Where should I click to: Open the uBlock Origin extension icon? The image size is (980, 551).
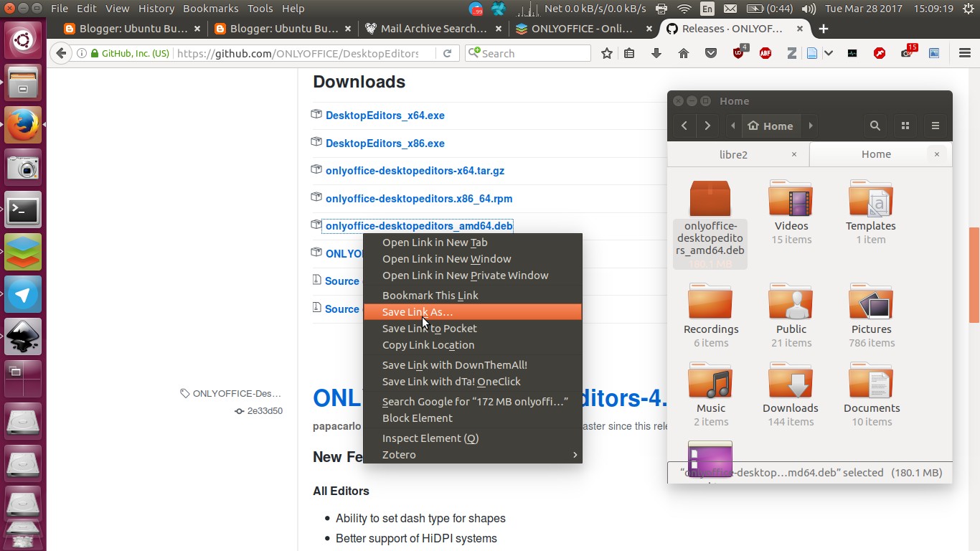739,52
